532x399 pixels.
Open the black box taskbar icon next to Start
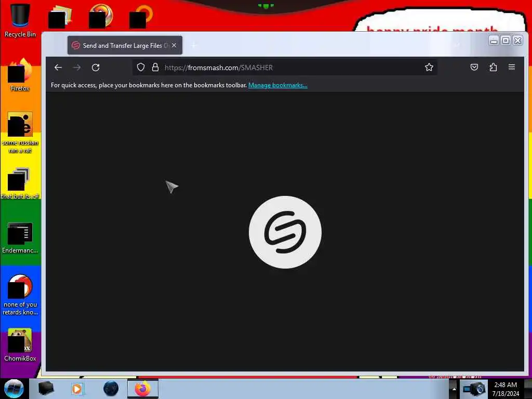pyautogui.click(x=46, y=389)
